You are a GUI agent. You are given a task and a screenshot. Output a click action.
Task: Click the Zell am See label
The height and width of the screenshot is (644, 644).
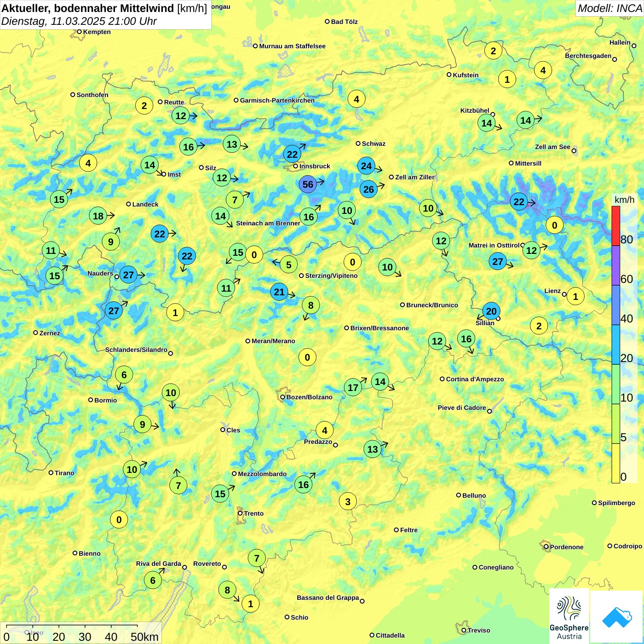[x=552, y=147]
